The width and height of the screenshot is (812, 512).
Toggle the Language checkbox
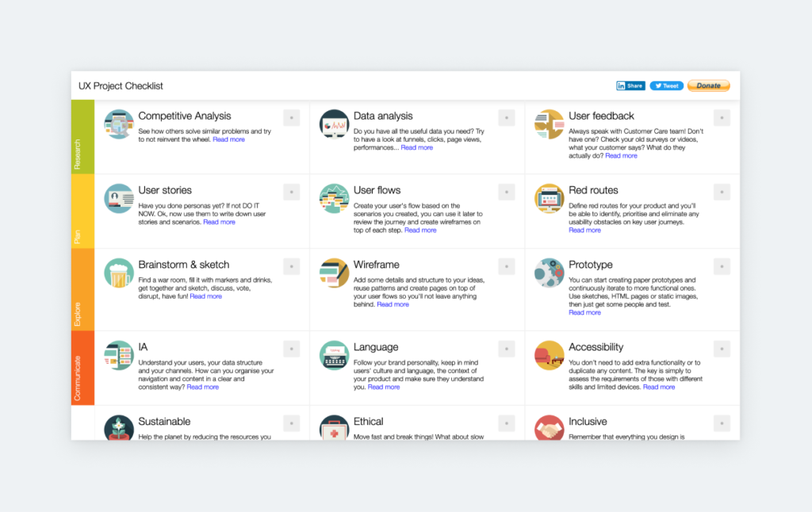(507, 349)
